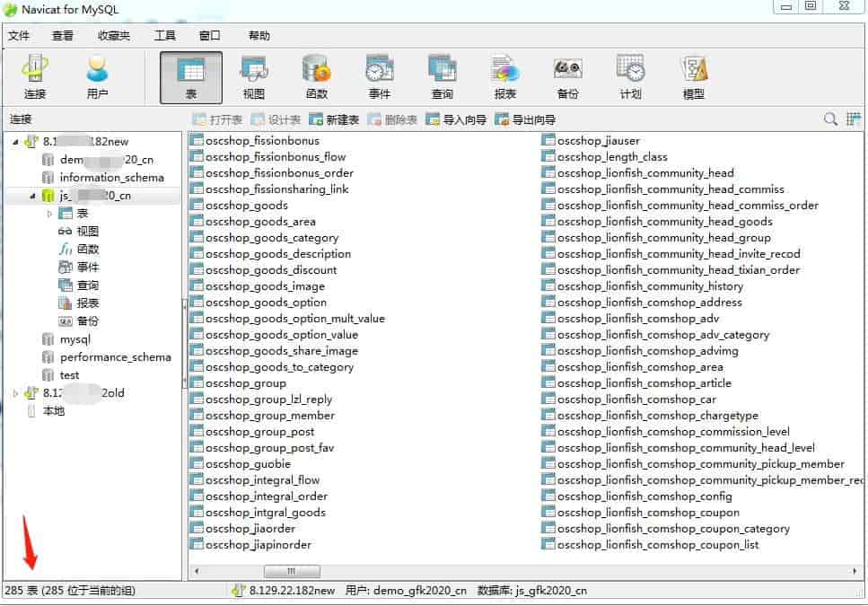Open the 报表 (Report) toolbar icon
Screen dimensions: 868x606
[x=504, y=77]
